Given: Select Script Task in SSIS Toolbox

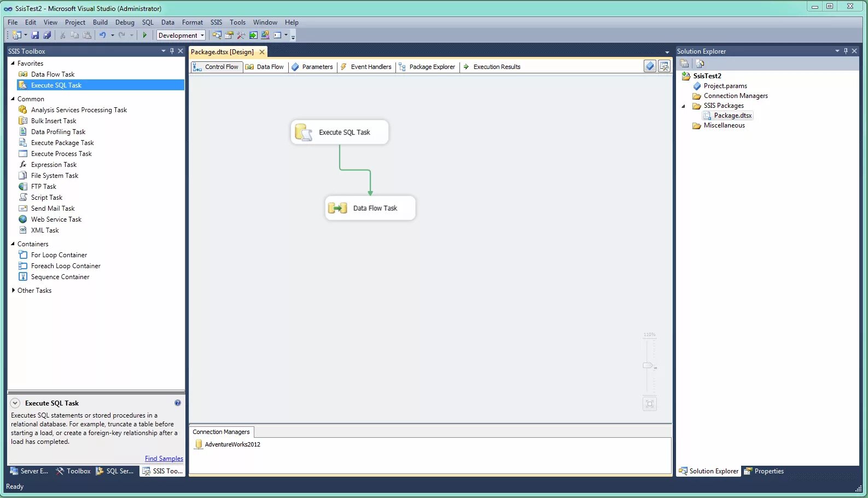Looking at the screenshot, I should pos(46,198).
